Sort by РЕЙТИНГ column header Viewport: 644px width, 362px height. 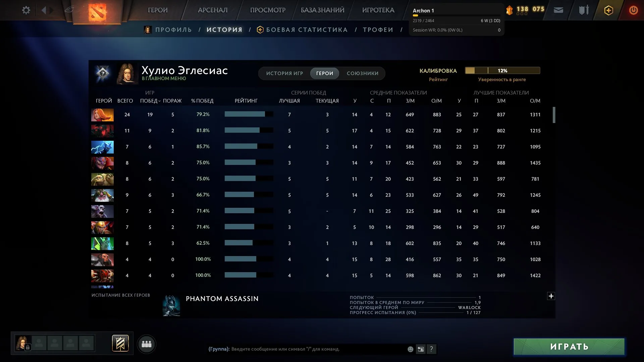pos(246,101)
